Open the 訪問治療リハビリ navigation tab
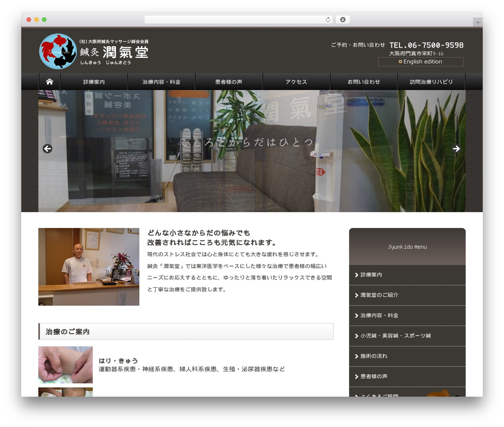The image size is (504, 427). click(x=431, y=82)
